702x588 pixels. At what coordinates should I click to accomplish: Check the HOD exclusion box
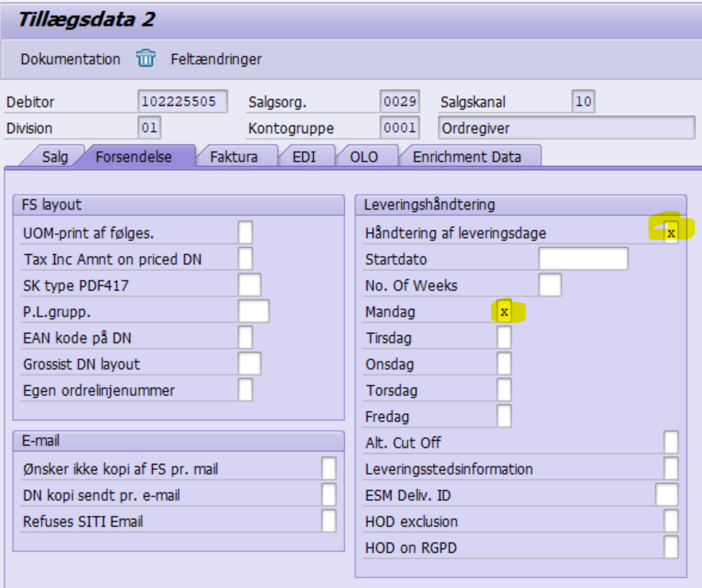(671, 521)
